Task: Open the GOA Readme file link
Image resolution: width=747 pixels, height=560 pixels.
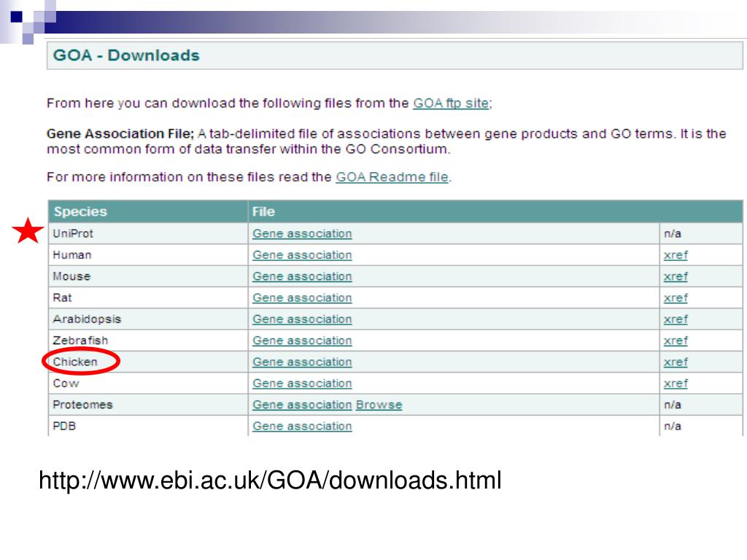Action: (x=392, y=177)
